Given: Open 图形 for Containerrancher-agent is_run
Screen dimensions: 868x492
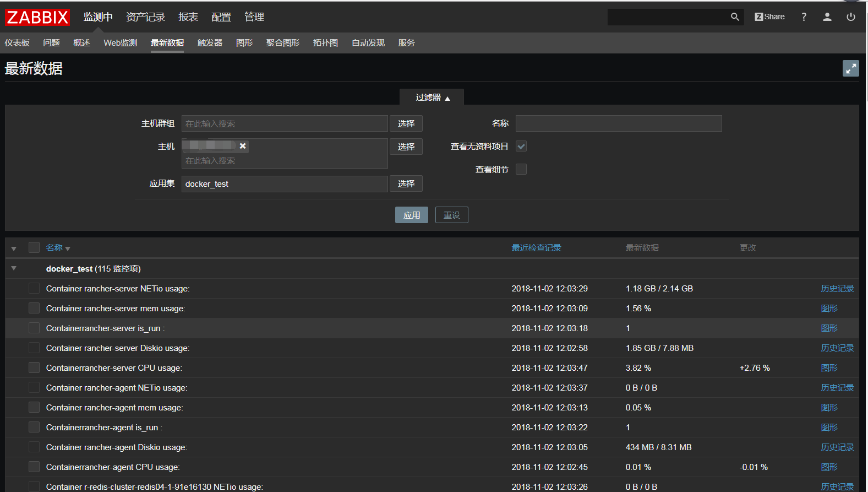Looking at the screenshot, I should (x=829, y=428).
